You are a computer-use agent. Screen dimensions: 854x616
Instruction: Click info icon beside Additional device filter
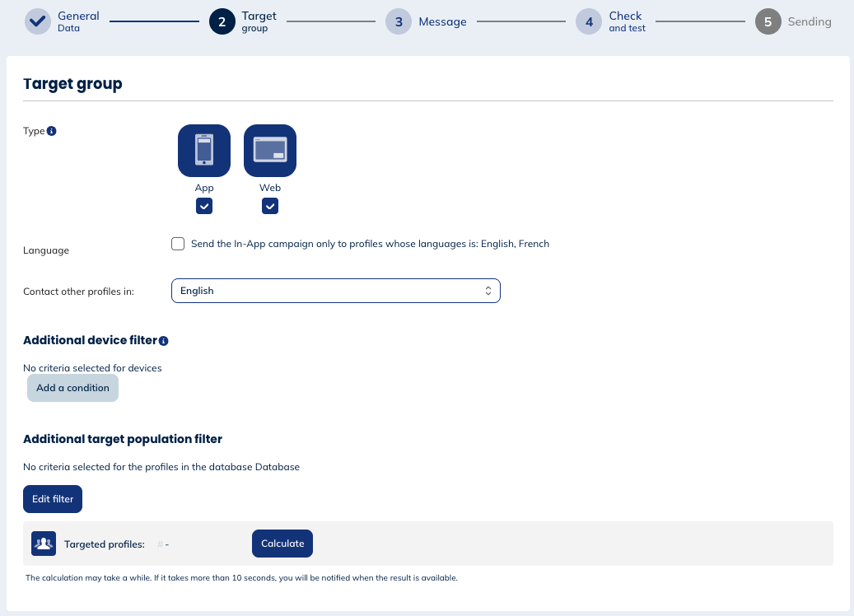pos(164,341)
